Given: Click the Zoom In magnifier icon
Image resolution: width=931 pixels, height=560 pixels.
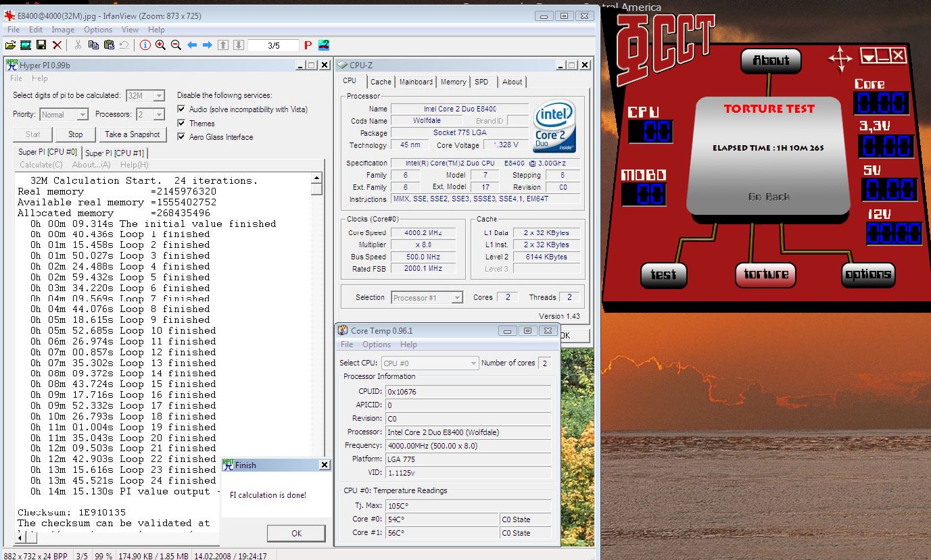Looking at the screenshot, I should pyautogui.click(x=160, y=45).
